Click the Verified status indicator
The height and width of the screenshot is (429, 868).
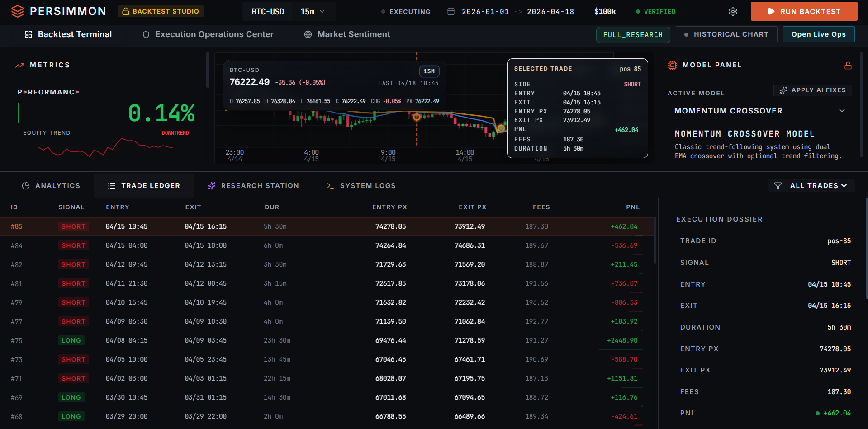(655, 12)
